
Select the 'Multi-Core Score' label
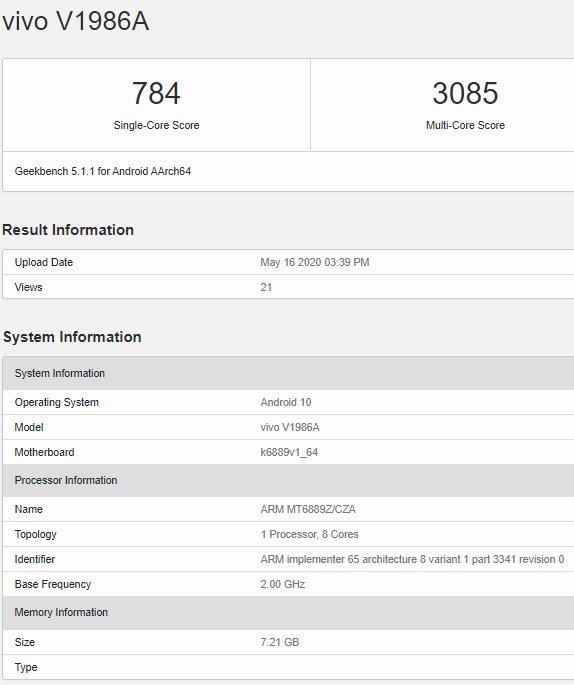click(x=465, y=125)
